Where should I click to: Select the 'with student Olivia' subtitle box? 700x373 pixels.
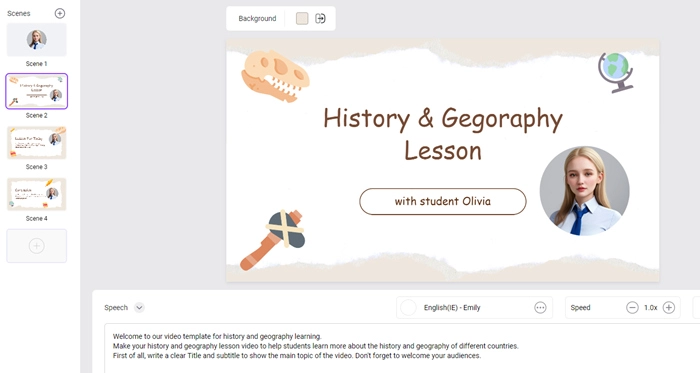[x=443, y=202]
